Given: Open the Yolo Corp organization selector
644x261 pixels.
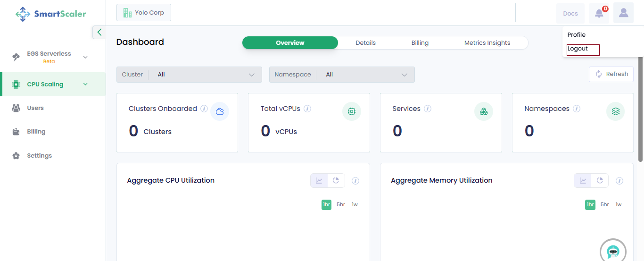Looking at the screenshot, I should [x=144, y=13].
